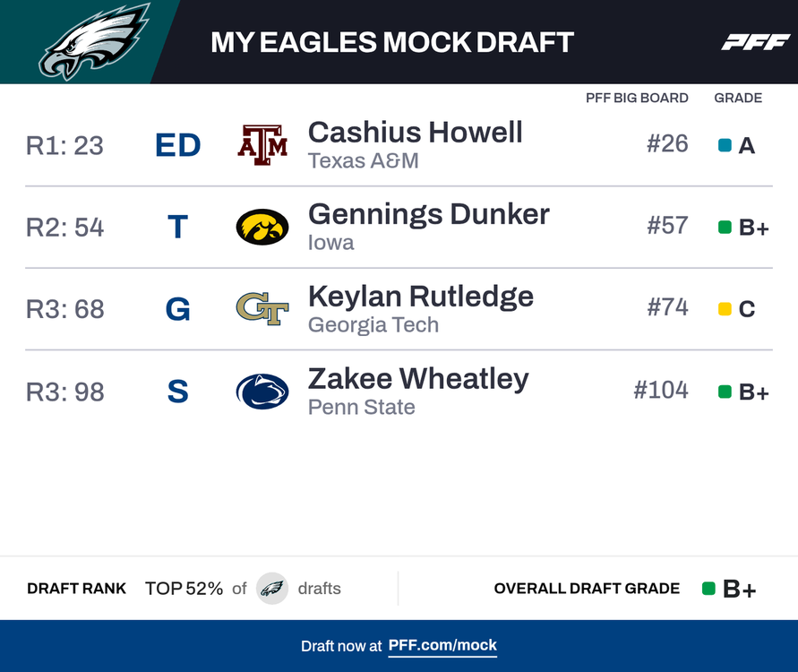Click the small Eagles icon beside drafts
Viewport: 798px width, 672px height.
[x=272, y=589]
